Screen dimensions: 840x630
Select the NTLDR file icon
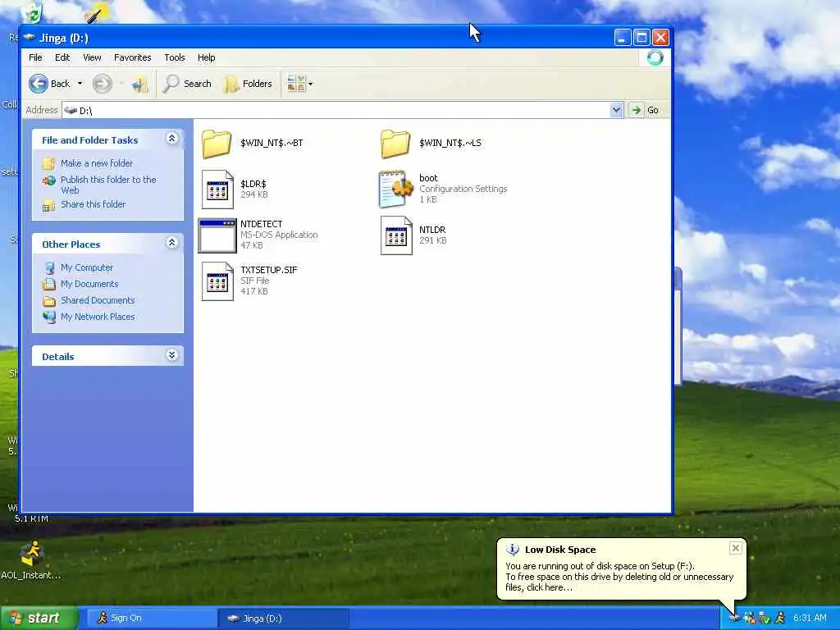(396, 235)
